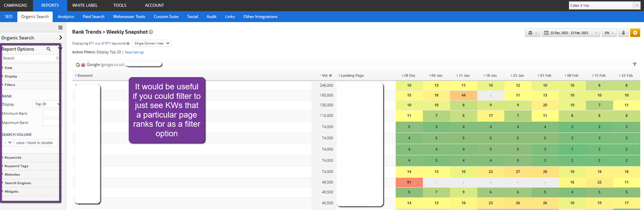The height and width of the screenshot is (210, 644).
Task: Sort by the 28 Dec column header
Action: pyautogui.click(x=409, y=75)
